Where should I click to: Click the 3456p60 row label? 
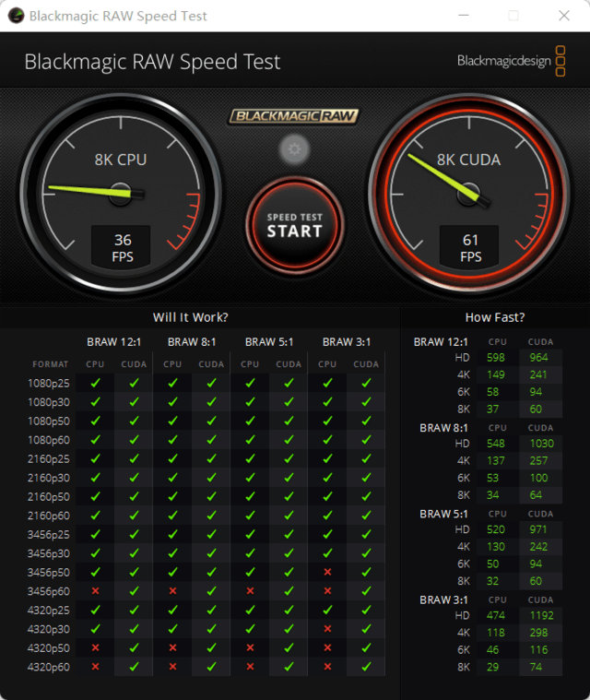[x=49, y=591]
